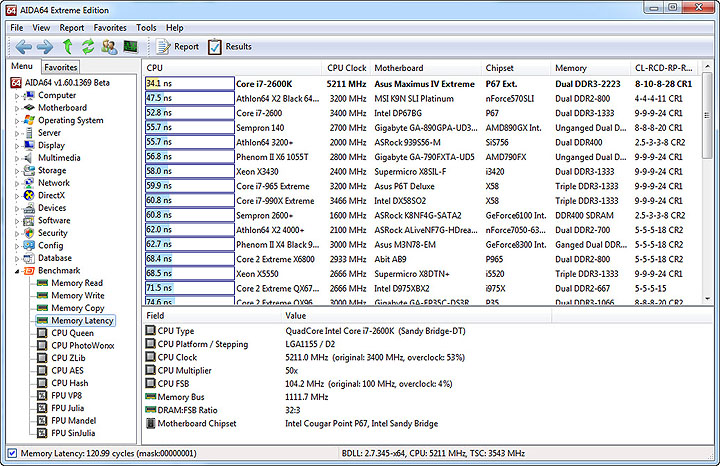Image resolution: width=720 pixels, height=466 pixels.
Task: Open the Tools menu
Action: pos(146,28)
